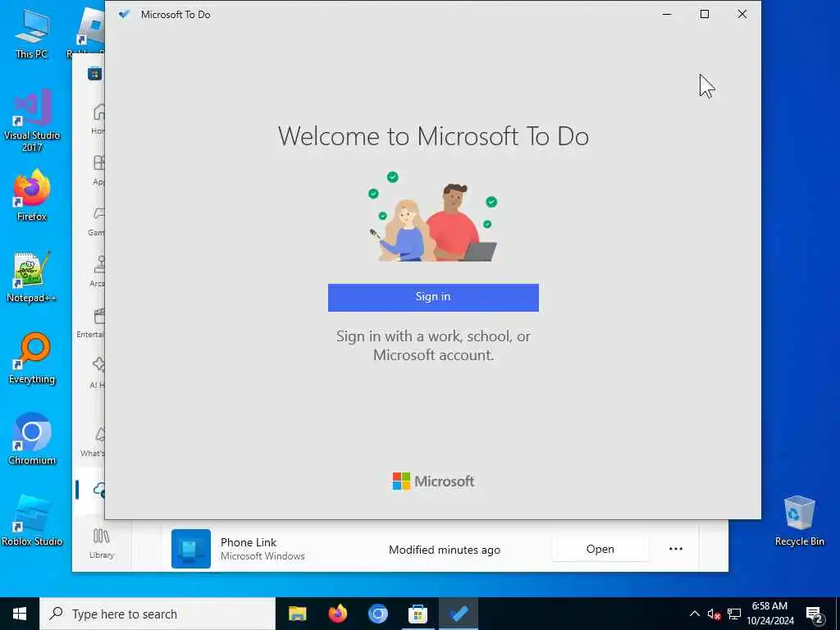Select the Recycle Bin desktop icon

799,520
